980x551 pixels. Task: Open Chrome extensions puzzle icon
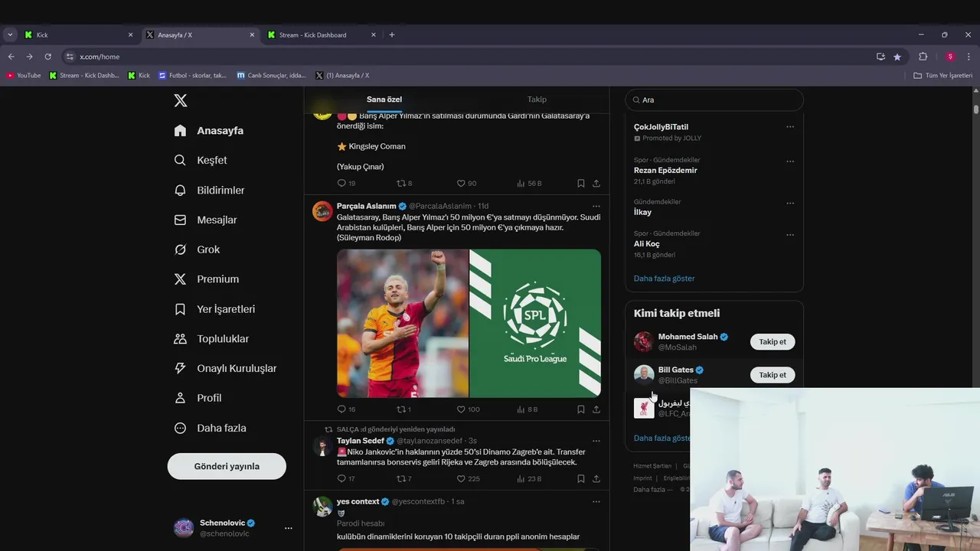coord(923,57)
